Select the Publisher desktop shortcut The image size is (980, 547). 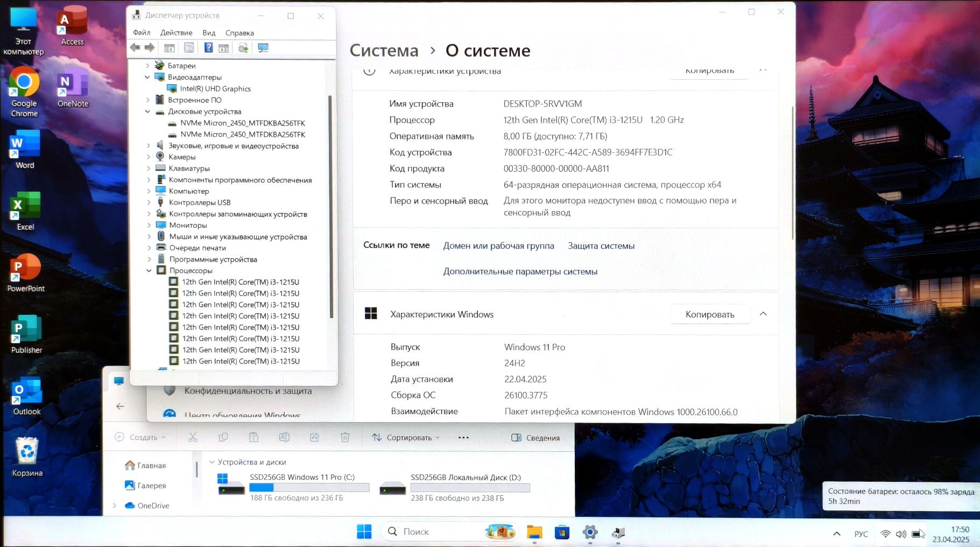(x=26, y=334)
